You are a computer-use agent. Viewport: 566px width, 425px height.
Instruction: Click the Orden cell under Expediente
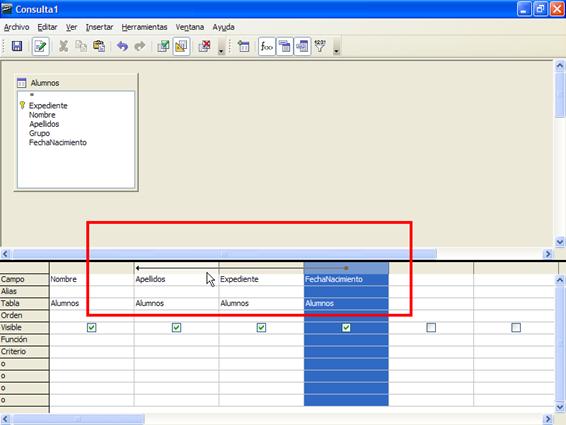point(261,316)
